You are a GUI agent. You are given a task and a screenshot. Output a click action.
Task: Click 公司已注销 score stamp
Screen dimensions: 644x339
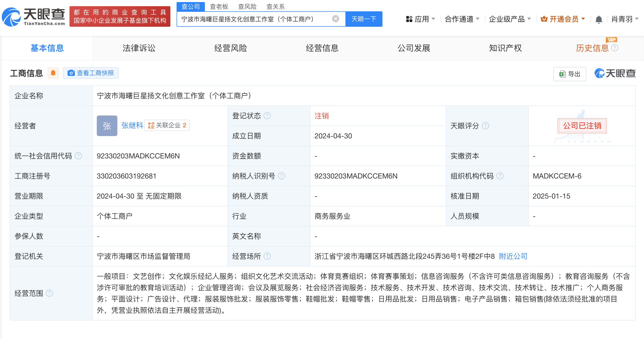coord(582,126)
